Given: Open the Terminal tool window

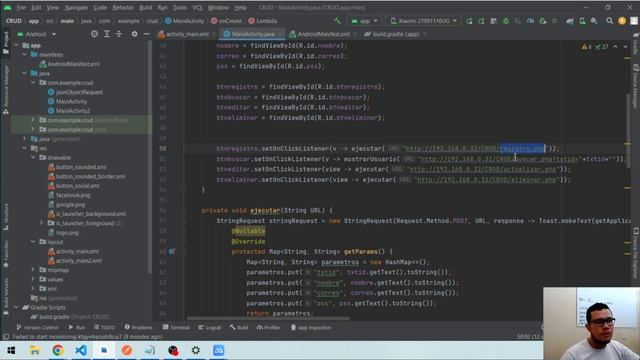Looking at the screenshot, I should 176,327.
